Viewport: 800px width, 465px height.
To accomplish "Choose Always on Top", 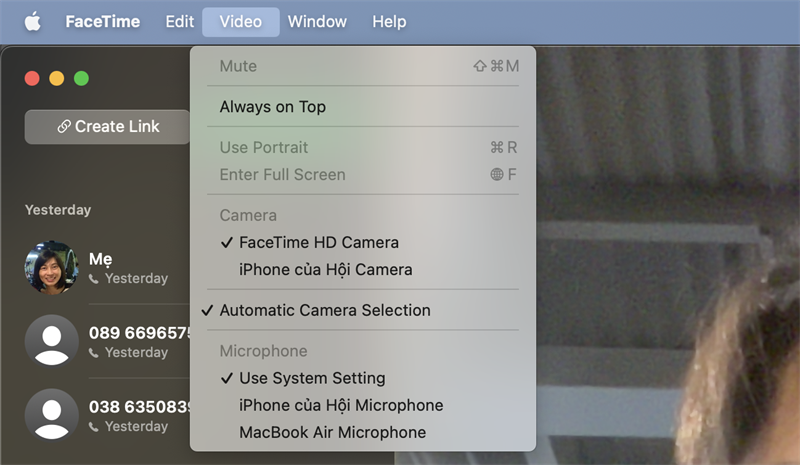I will click(363, 107).
